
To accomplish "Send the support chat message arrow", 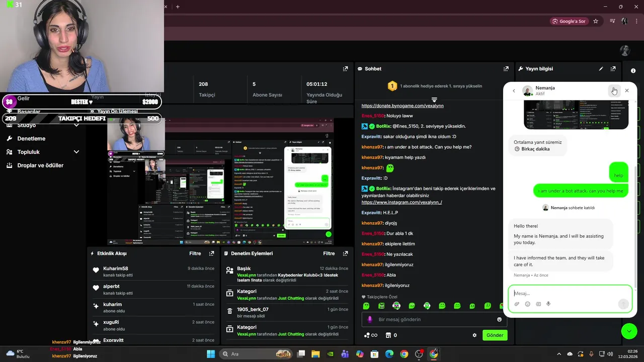I will point(623,304).
